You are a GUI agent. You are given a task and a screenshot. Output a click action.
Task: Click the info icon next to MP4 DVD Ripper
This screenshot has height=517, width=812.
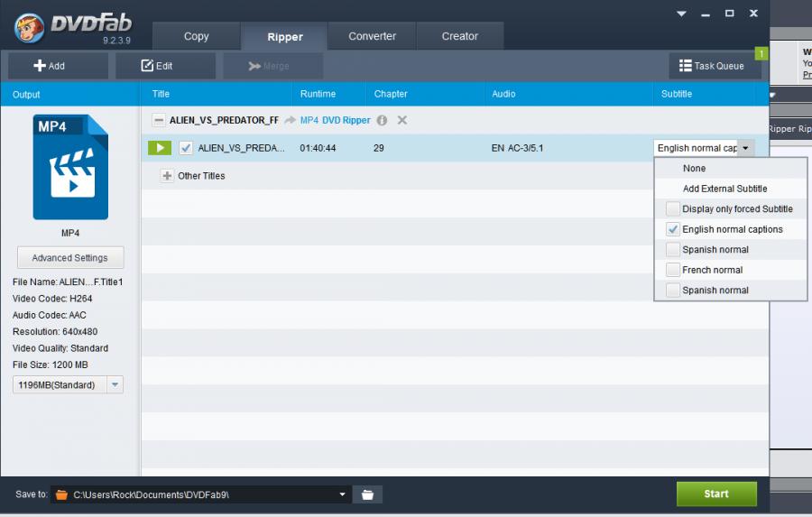[382, 120]
